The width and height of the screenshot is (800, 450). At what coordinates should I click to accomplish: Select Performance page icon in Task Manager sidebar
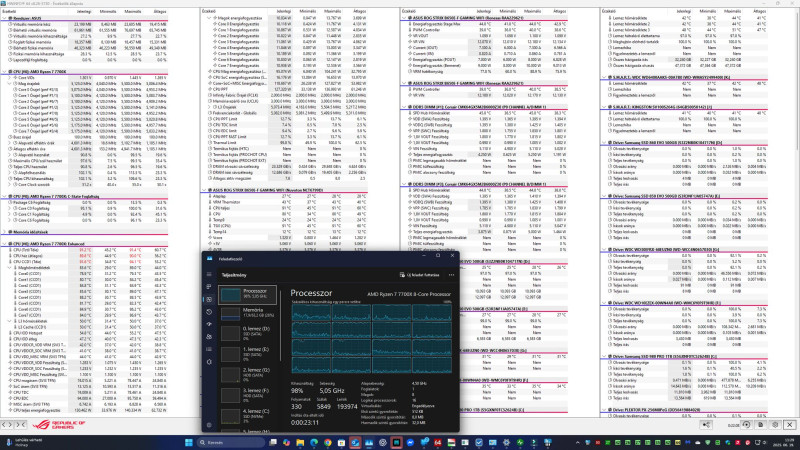[209, 299]
